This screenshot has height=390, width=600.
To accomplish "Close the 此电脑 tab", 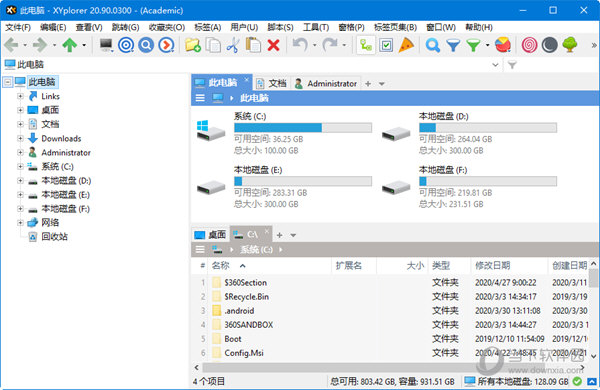I will (247, 80).
